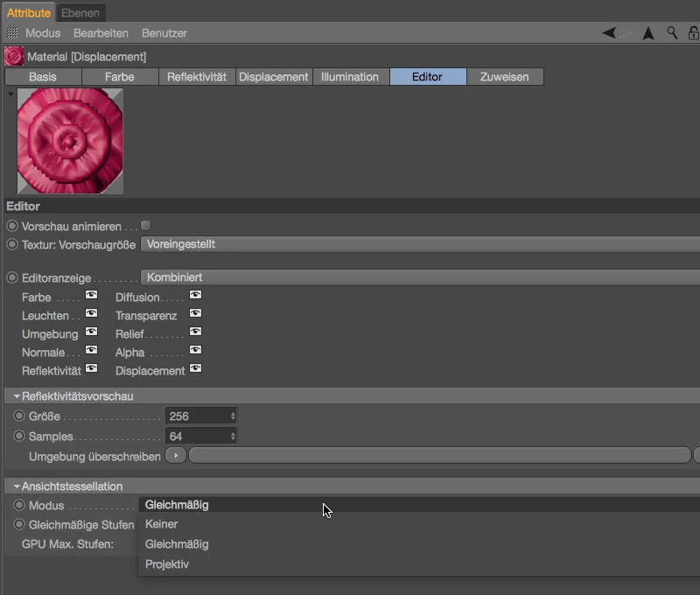
Task: Toggle Leuchten channel eye icon
Action: (x=91, y=313)
